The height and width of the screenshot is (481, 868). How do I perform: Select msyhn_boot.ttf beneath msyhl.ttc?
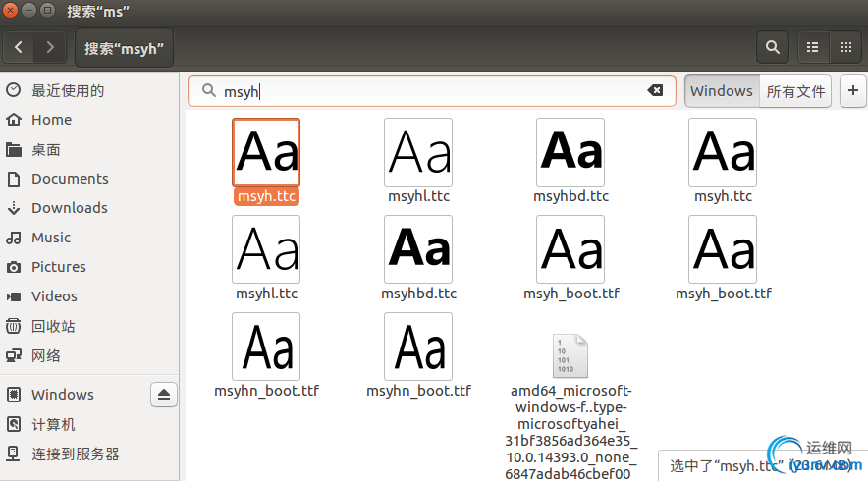266,356
